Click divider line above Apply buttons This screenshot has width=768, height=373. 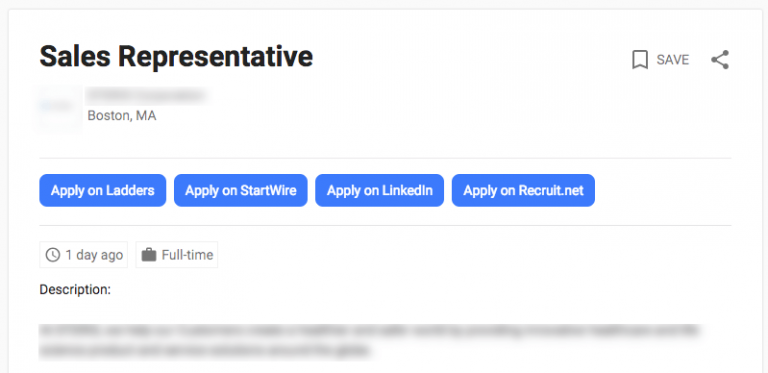(385, 158)
